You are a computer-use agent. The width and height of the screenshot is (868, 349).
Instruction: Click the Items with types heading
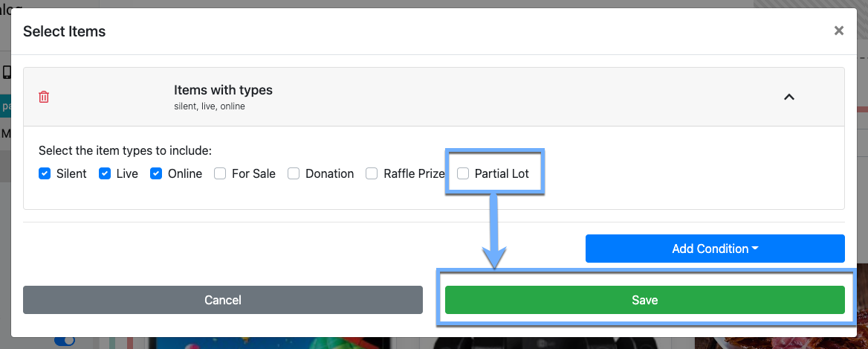223,90
